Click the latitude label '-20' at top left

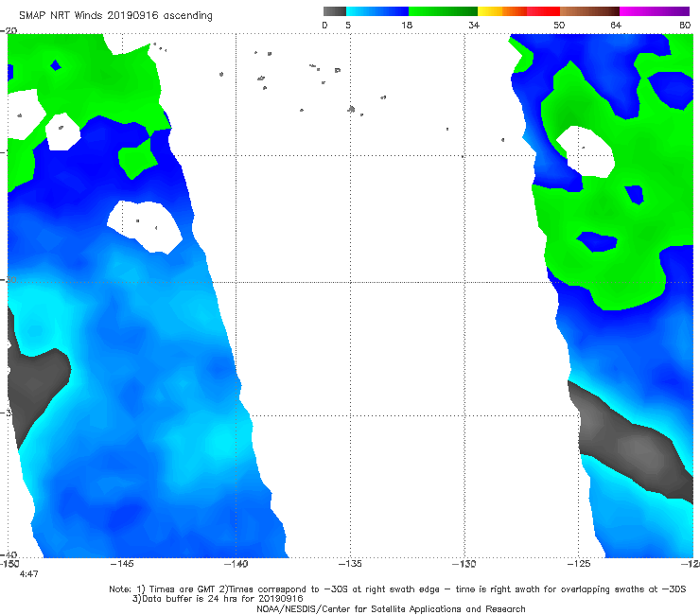[x=9, y=30]
